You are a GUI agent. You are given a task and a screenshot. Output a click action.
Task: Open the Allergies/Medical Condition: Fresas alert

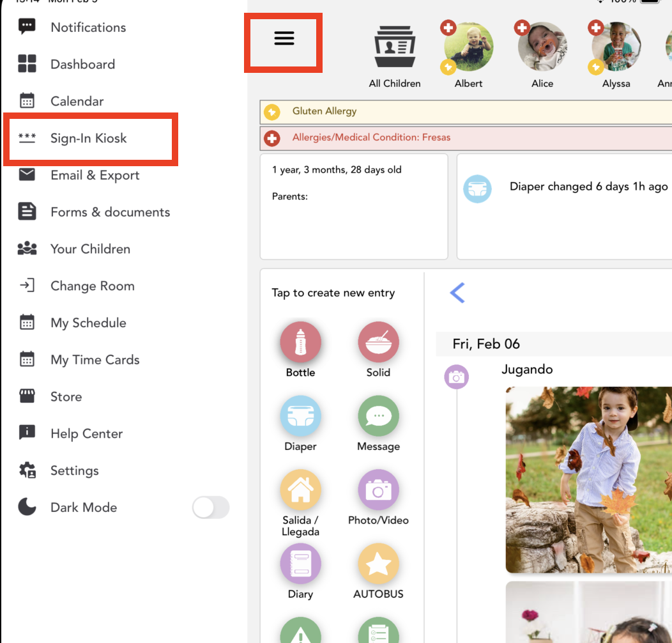(x=466, y=138)
